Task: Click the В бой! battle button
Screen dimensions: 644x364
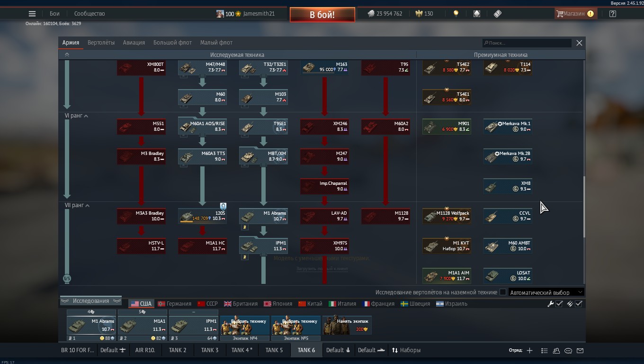Action: [322, 15]
